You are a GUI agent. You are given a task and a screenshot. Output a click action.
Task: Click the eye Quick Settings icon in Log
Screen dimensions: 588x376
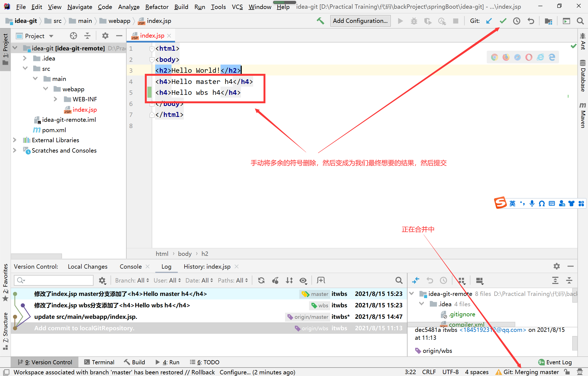(x=303, y=280)
